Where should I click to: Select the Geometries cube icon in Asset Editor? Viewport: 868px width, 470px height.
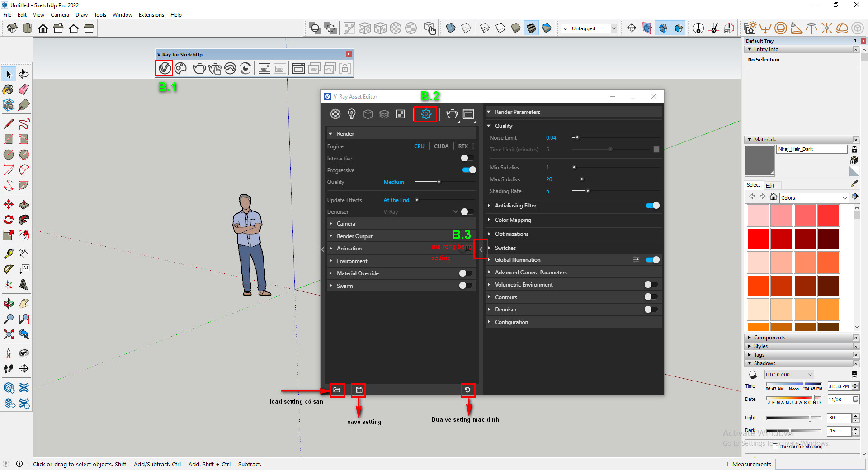coord(368,114)
